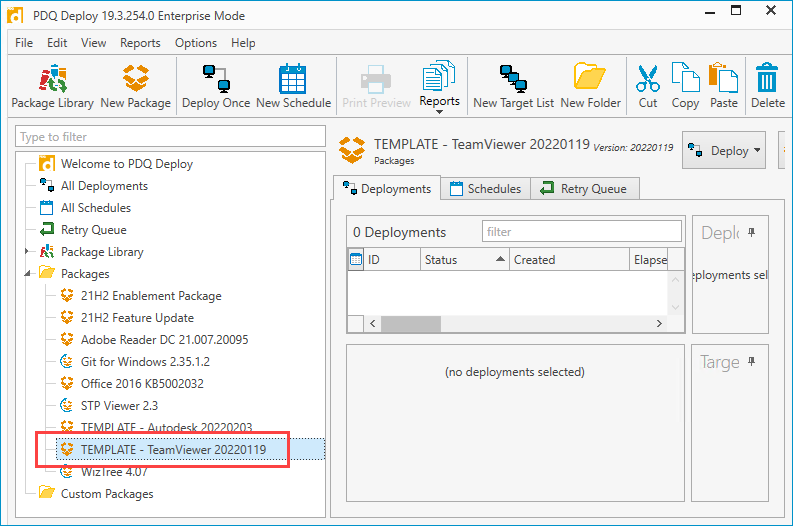Image resolution: width=793 pixels, height=526 pixels.
Task: Select Git for Windows 2.35.1.2 package
Action: (x=145, y=362)
